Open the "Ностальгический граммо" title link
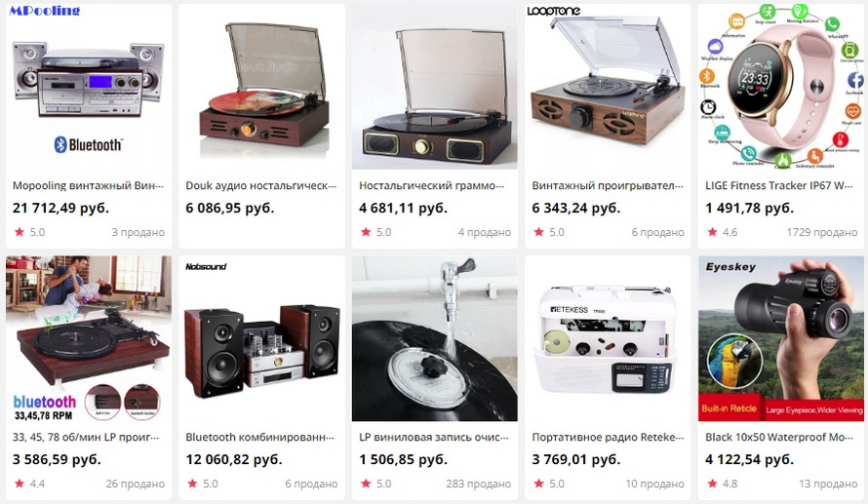 pos(431,186)
